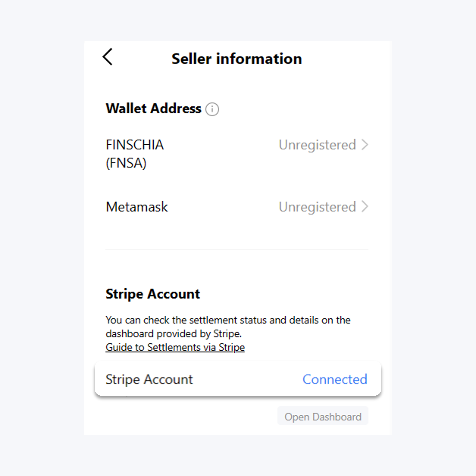This screenshot has height=476, width=476.
Task: Select the FINSCHIA wallet name
Action: pos(135,145)
